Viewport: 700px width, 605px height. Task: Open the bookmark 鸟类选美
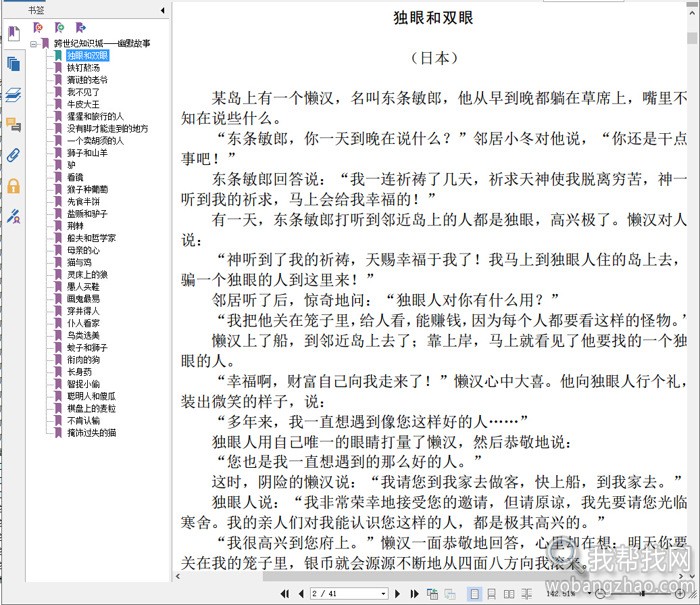pyautogui.click(x=83, y=335)
